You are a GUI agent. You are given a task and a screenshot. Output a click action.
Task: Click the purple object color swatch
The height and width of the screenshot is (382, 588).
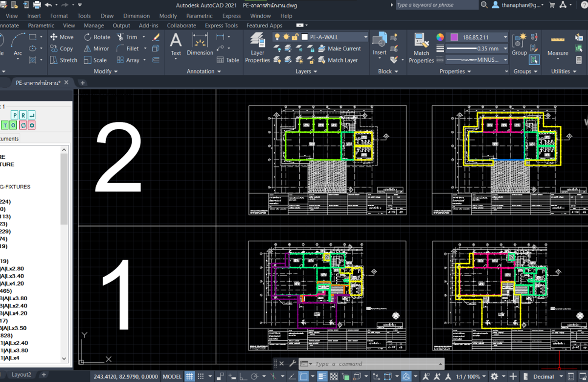pyautogui.click(x=454, y=37)
